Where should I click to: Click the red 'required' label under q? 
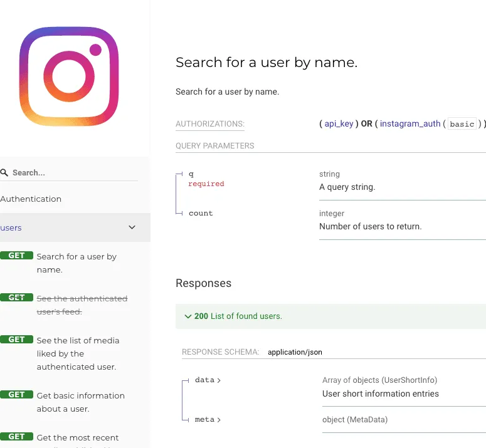(206, 184)
